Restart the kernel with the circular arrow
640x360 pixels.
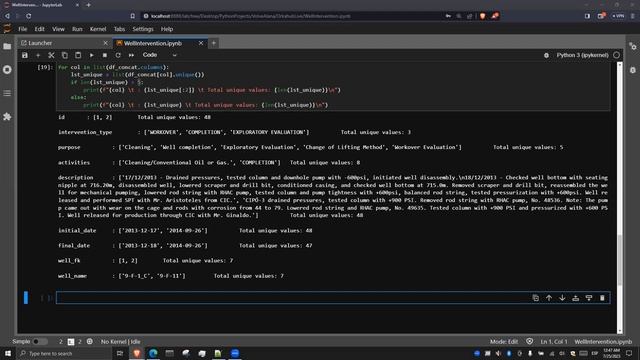coord(118,55)
